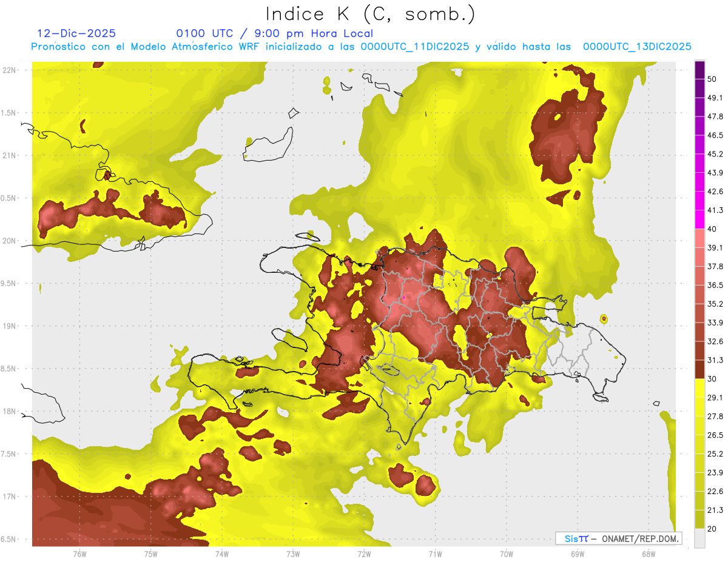Pick the dark brown colorbar band between 30 and 31.3
Viewport: 728px width, 562px height.
(x=699, y=369)
